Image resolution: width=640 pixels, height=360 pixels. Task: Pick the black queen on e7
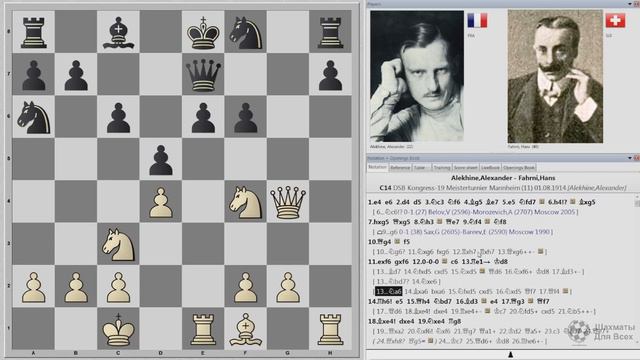pos(203,75)
